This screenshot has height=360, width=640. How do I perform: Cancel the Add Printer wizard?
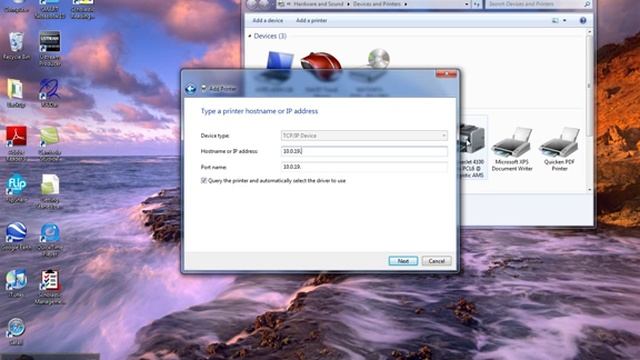[x=436, y=261]
